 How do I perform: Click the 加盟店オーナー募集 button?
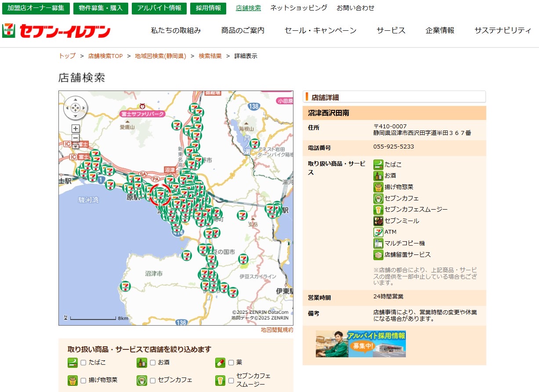(x=36, y=8)
